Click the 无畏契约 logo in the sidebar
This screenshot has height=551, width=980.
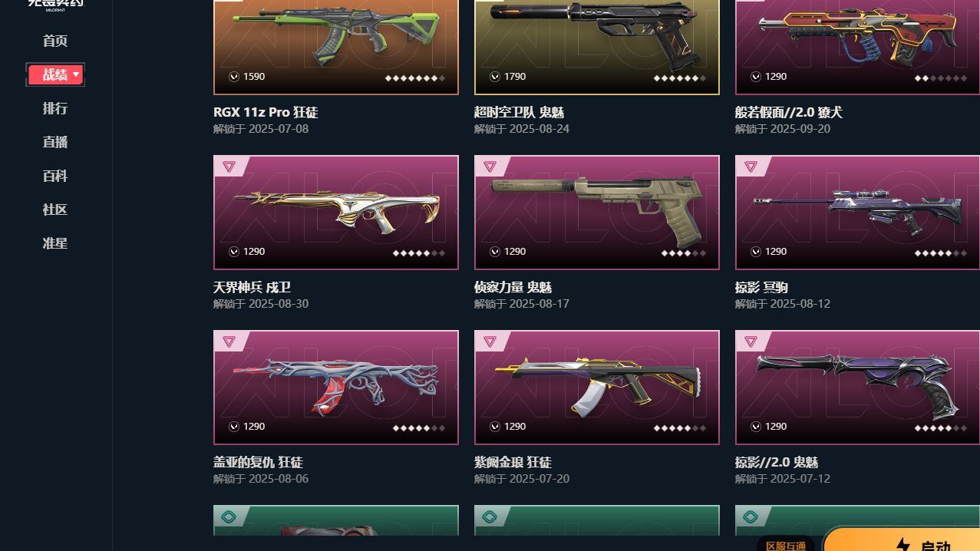click(55, 4)
